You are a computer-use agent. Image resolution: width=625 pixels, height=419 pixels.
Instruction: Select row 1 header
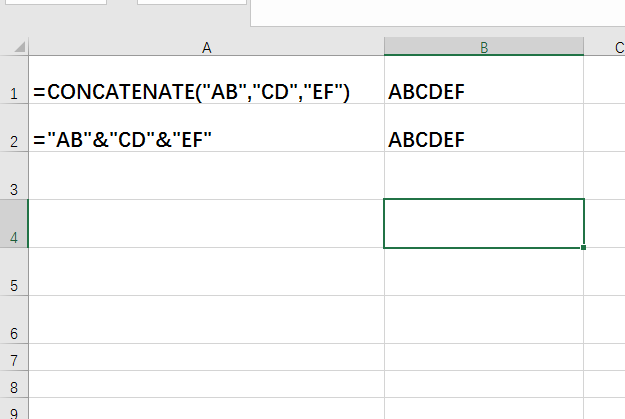point(14,93)
